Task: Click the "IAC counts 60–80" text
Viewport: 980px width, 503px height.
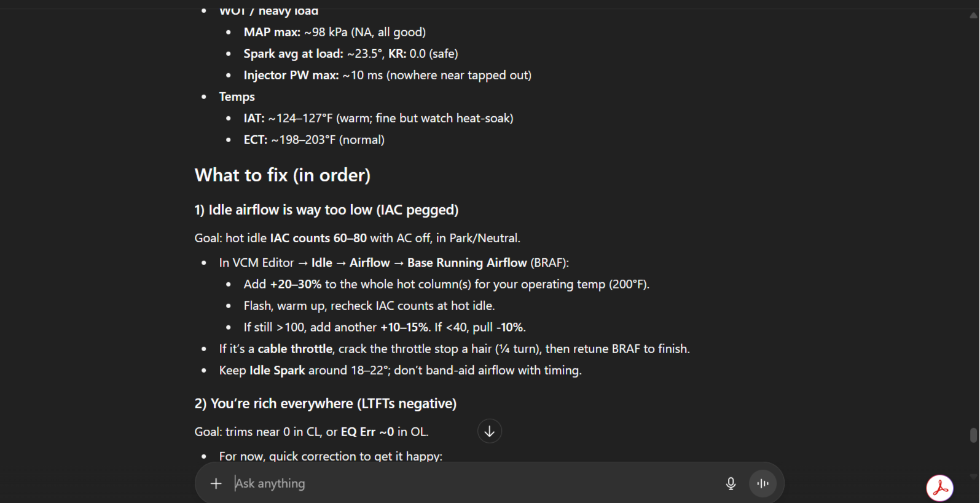Action: pyautogui.click(x=318, y=238)
